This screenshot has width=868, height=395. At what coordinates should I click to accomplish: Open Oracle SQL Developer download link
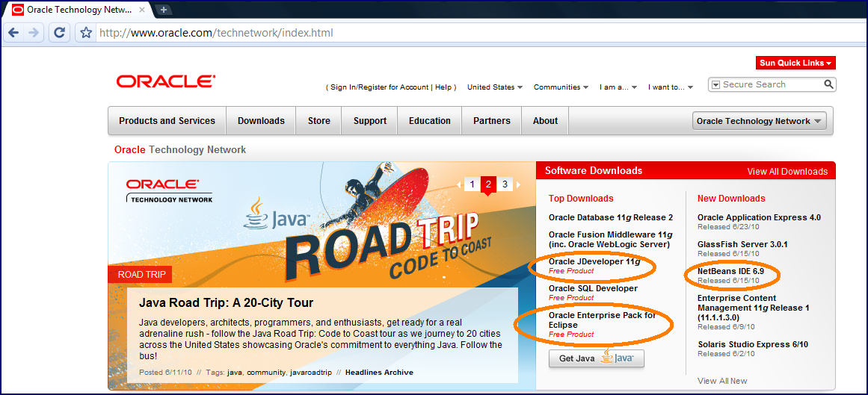(x=593, y=288)
